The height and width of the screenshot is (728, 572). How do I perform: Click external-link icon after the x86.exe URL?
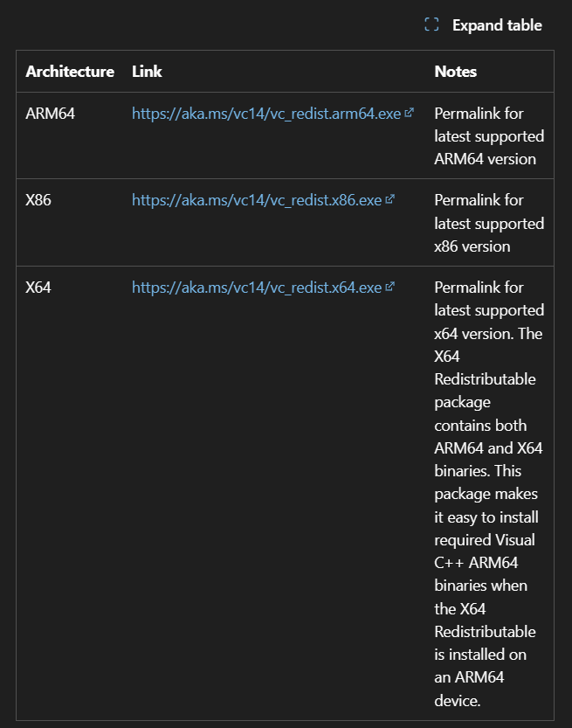(x=389, y=199)
